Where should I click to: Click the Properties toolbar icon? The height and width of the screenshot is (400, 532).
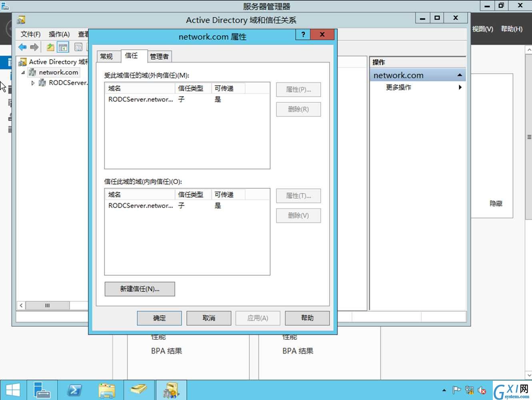[x=78, y=47]
